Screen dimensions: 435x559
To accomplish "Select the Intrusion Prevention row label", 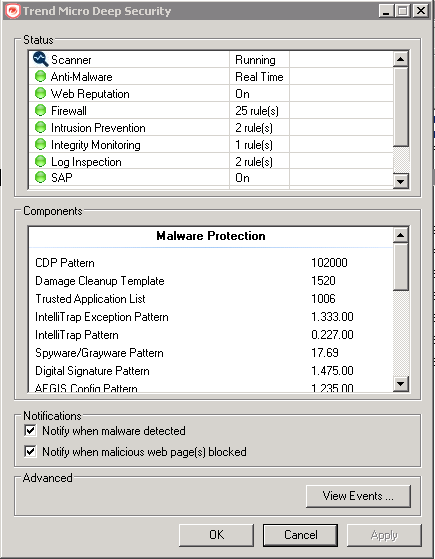I will (98, 128).
